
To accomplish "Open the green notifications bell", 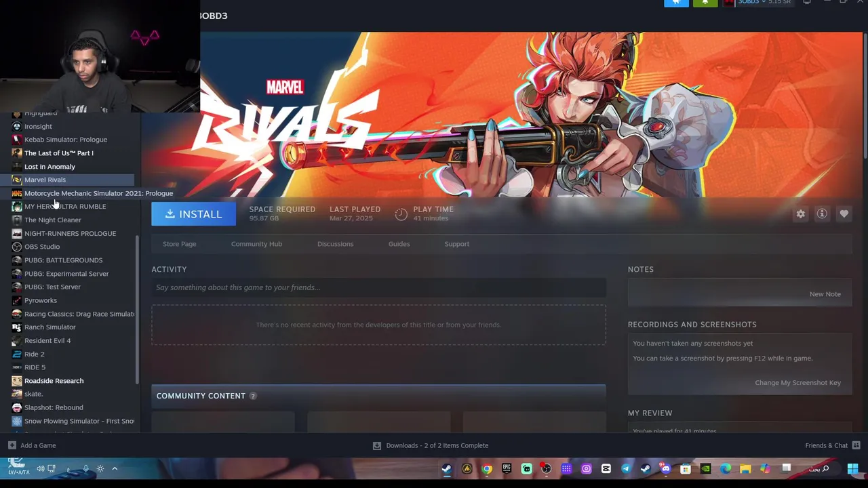I will [705, 2].
